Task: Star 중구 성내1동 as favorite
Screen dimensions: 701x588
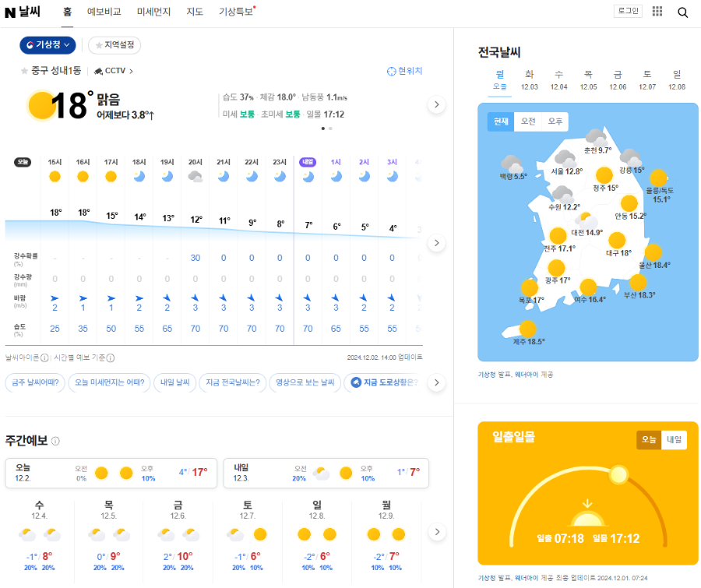Action: click(x=24, y=71)
